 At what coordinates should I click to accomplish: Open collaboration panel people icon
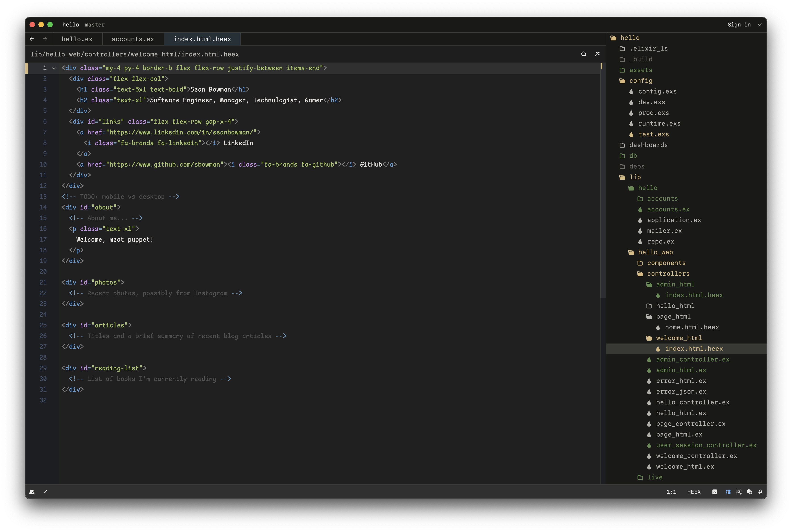tap(31, 492)
